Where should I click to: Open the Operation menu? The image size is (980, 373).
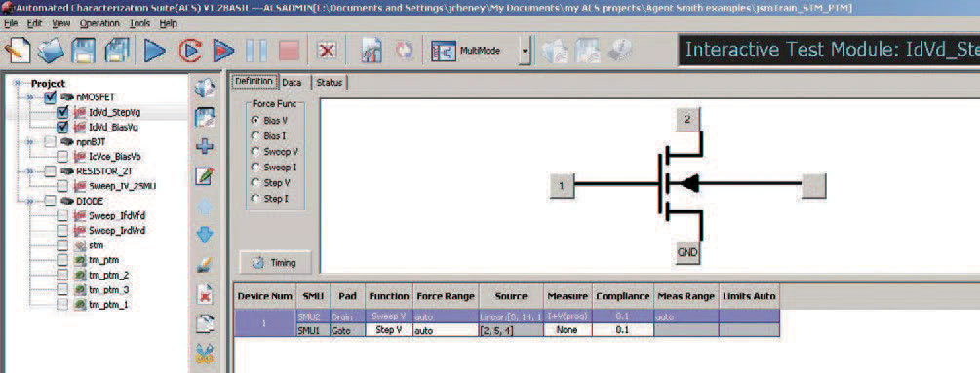[x=99, y=23]
